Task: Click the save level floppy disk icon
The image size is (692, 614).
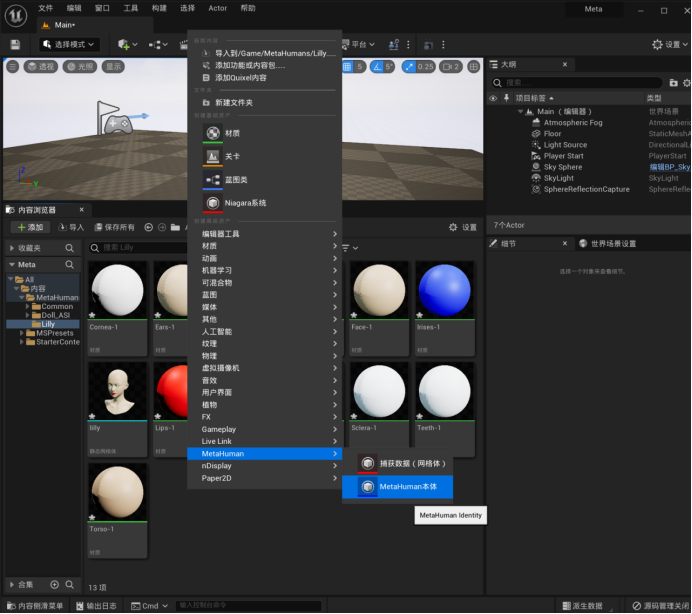Action: coord(15,45)
